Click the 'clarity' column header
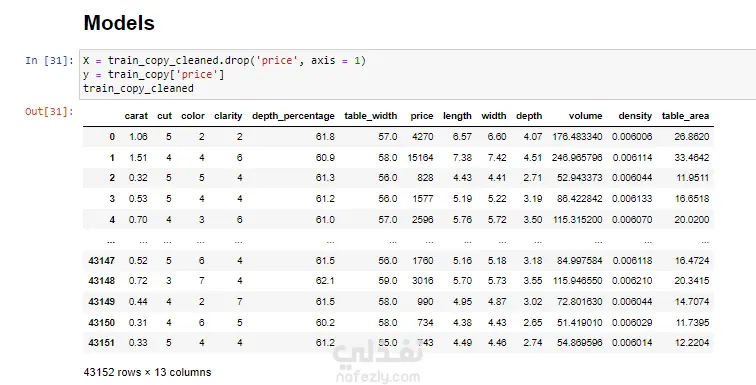Image resolution: width=756 pixels, height=385 pixels. [x=228, y=116]
